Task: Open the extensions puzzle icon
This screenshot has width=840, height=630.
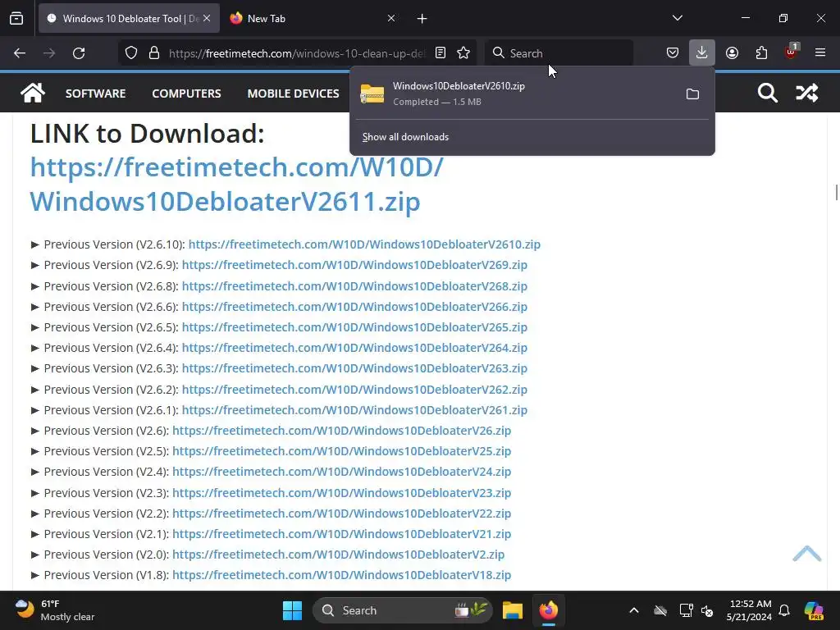Action: pos(761,53)
